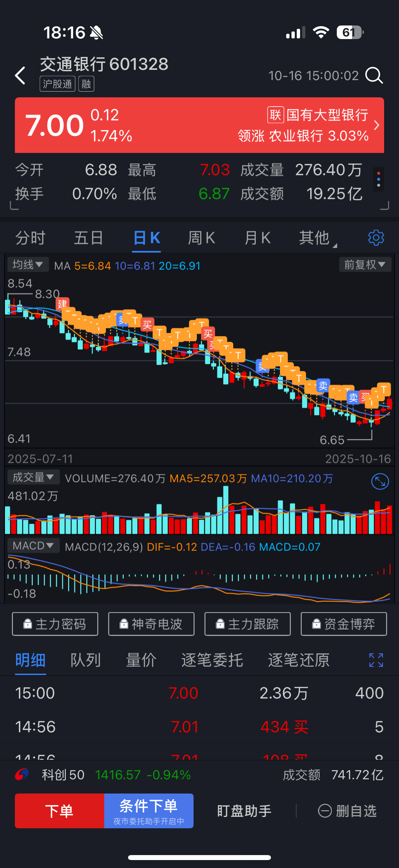Select the 日K chart tab
This screenshot has width=399, height=868.
tap(147, 238)
